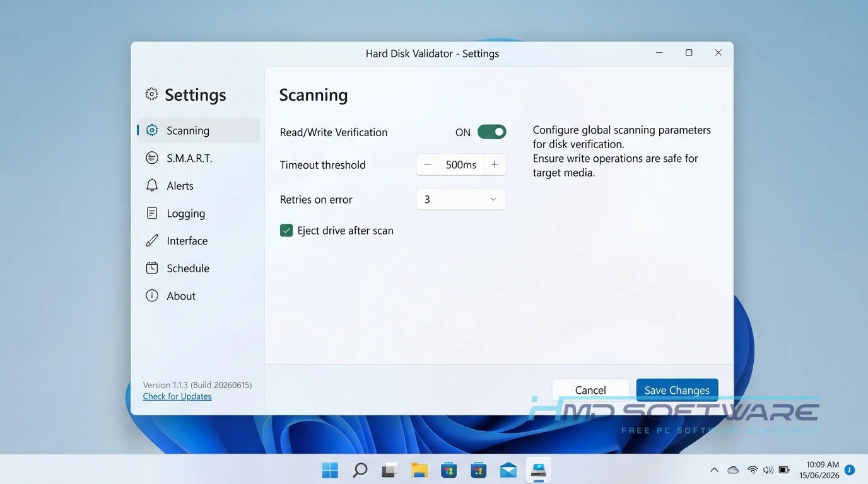868x484 pixels.
Task: Go to Logging settings
Action: coord(198,213)
